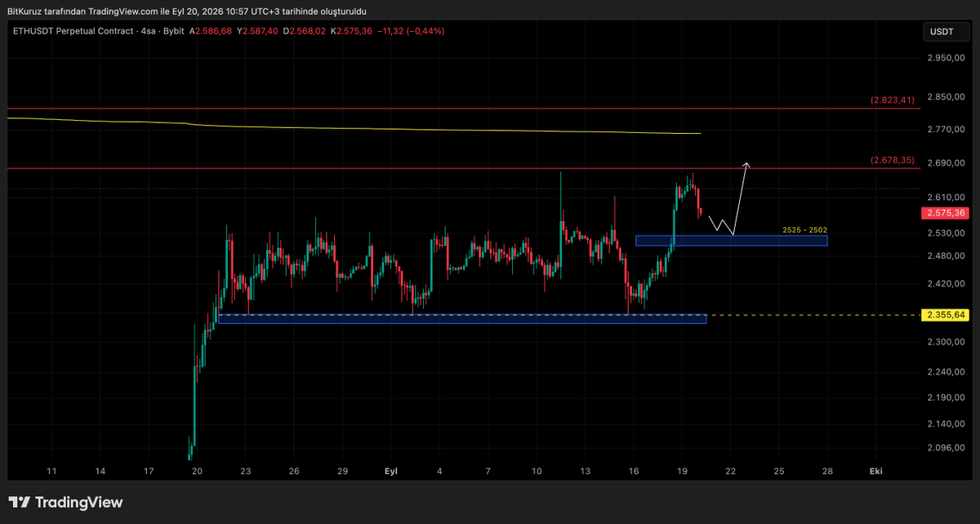Click the TradingView logo at bottom left
The height and width of the screenshot is (524, 980).
[65, 503]
